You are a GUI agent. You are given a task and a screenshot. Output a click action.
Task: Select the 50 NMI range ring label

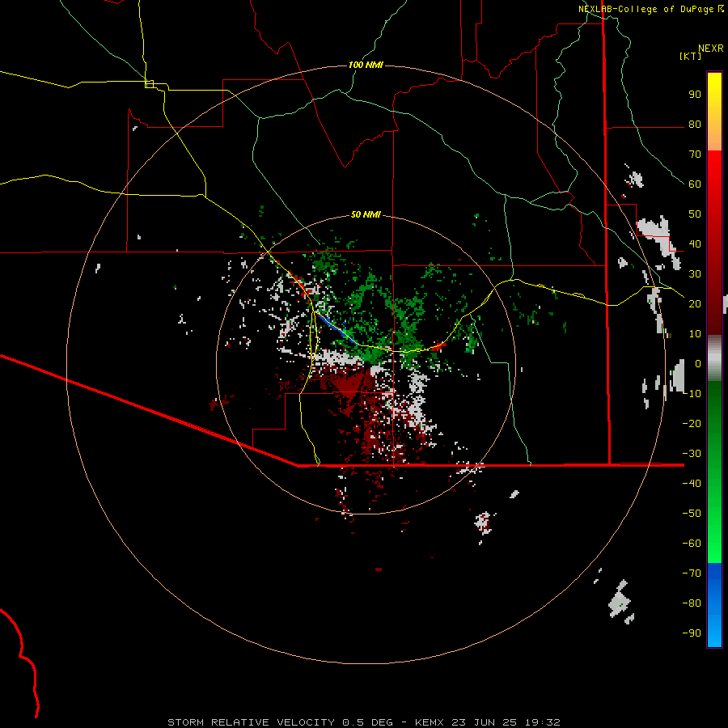coord(366,214)
